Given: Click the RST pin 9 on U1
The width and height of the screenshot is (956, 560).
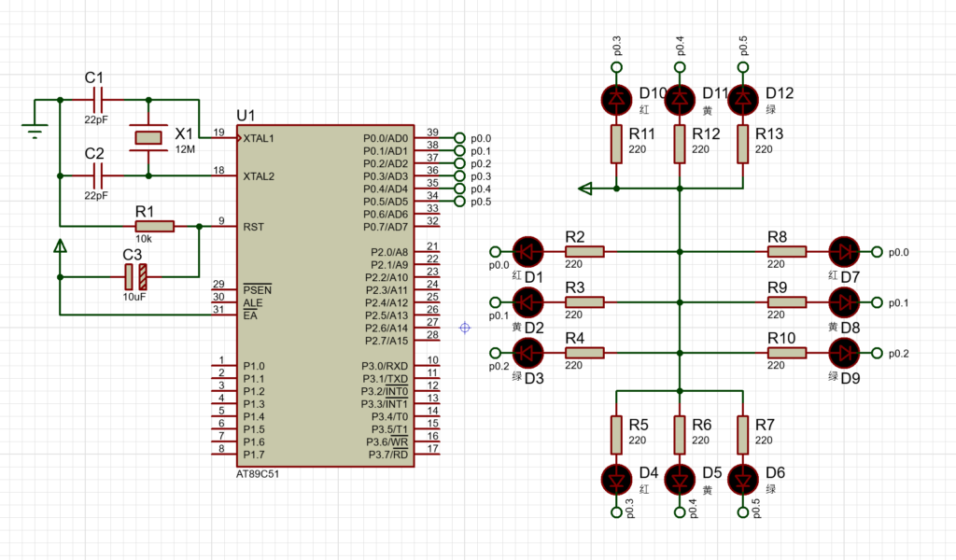Looking at the screenshot, I should 224,226.
